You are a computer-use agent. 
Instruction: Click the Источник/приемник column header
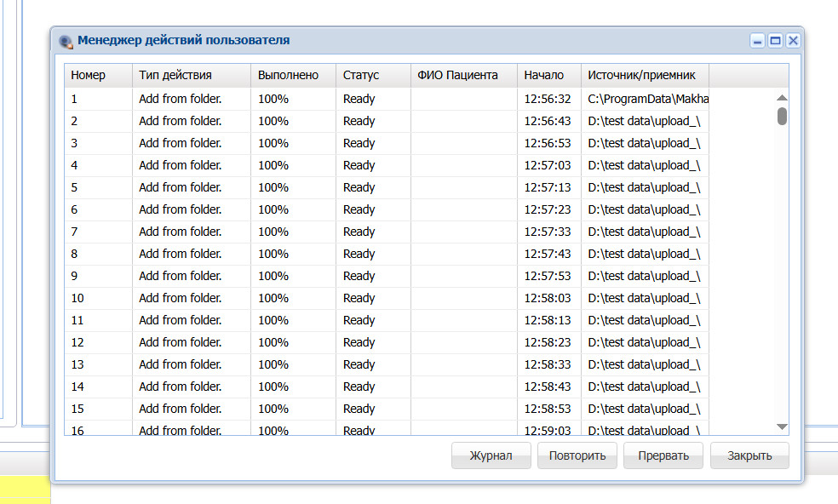point(645,76)
